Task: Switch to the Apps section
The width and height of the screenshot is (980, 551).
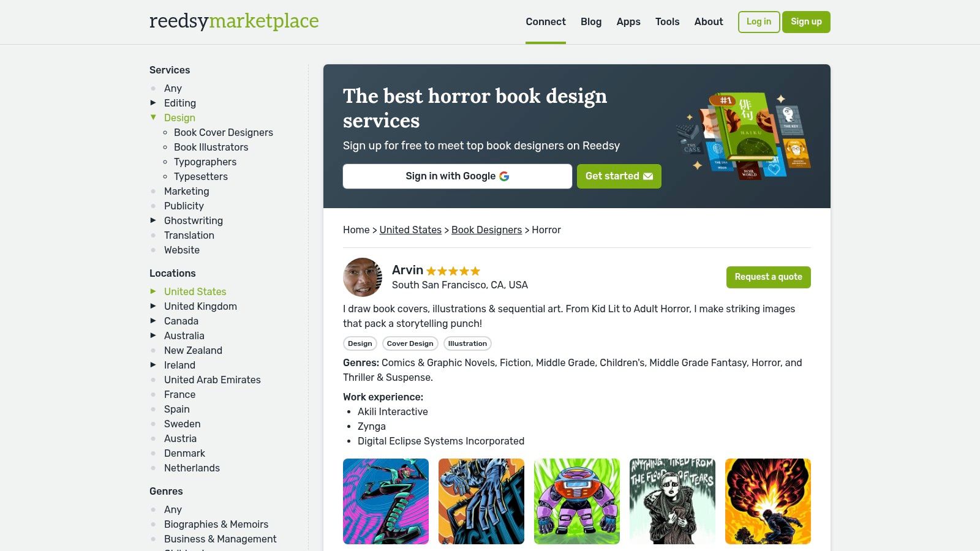Action: 628,21
